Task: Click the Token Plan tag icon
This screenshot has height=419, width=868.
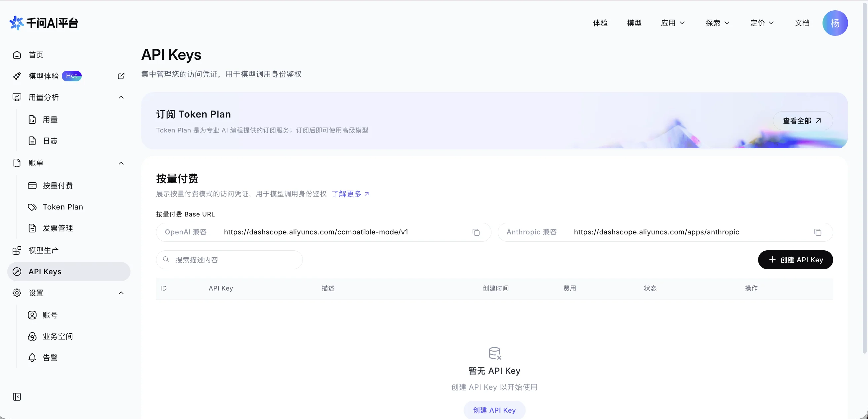Action: [x=32, y=207]
